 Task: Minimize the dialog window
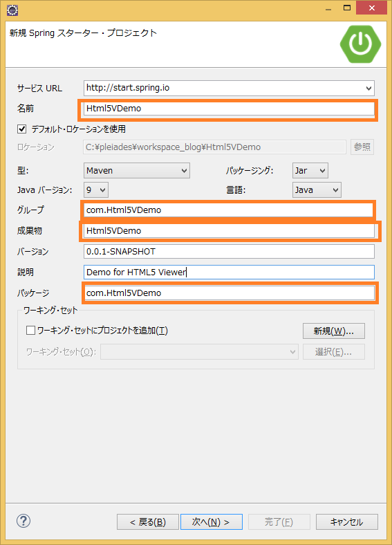328,8
